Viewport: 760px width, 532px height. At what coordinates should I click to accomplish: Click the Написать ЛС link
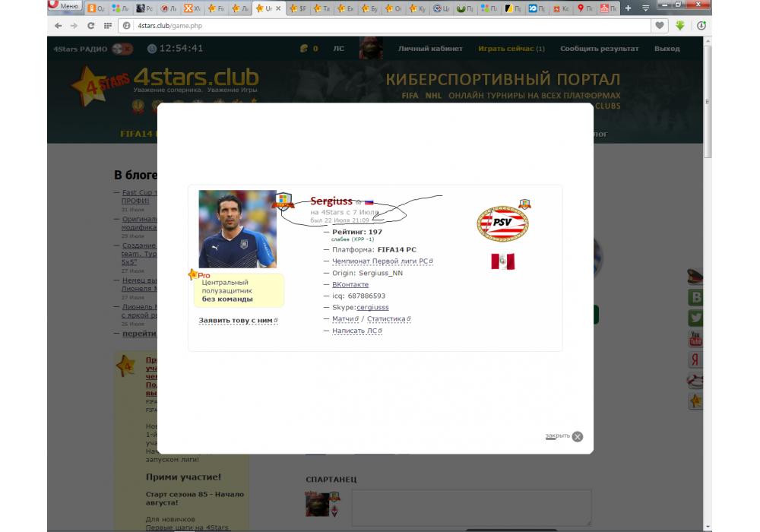tap(356, 331)
